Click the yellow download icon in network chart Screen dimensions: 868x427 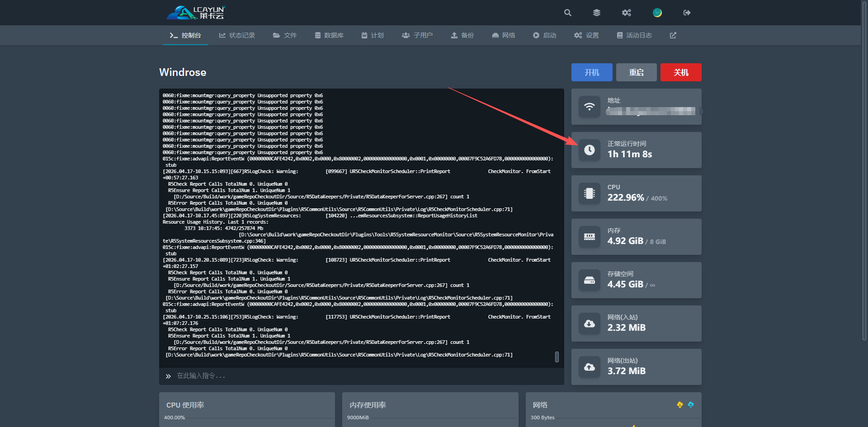[679, 405]
